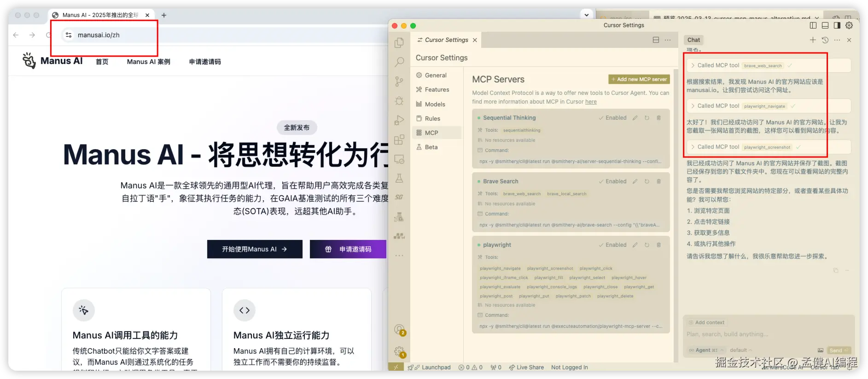Expand the playwright_navigate MCP tool call

[768, 106]
